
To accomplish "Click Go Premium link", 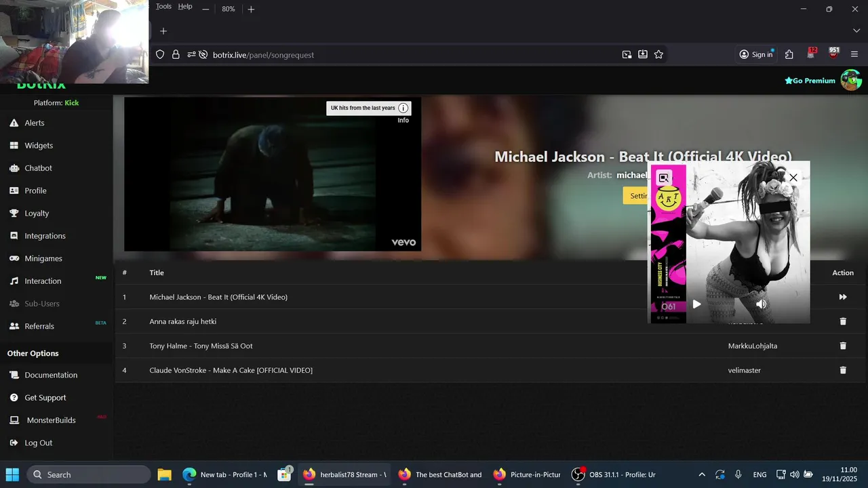I will tap(810, 81).
